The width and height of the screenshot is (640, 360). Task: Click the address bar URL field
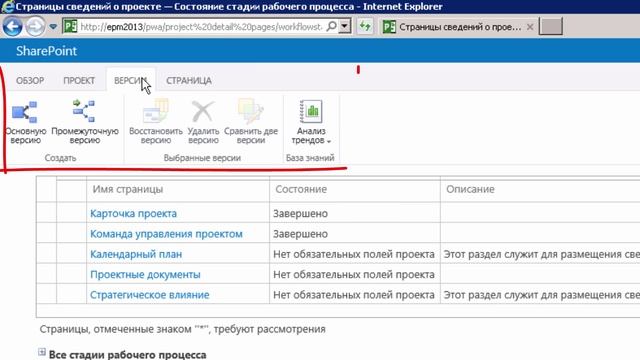[x=201, y=27]
